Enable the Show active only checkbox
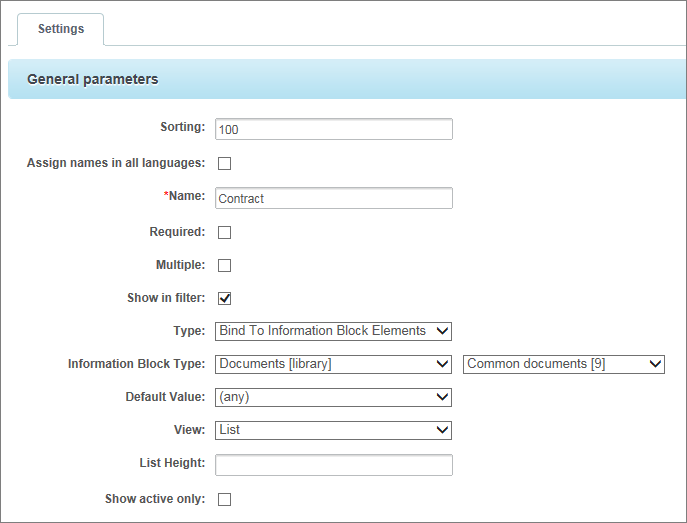The width and height of the screenshot is (687, 523). 224,499
